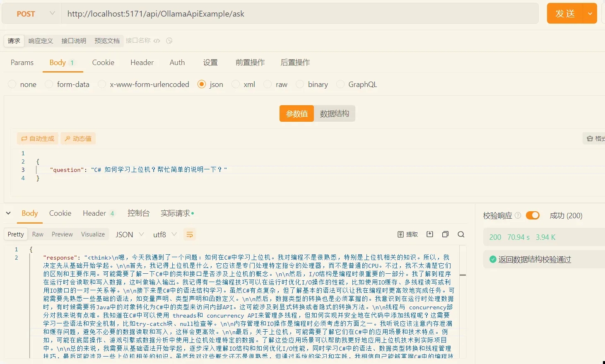Screen dimensions: 605x364
Task: Select the xml body type
Action: coord(243,84)
